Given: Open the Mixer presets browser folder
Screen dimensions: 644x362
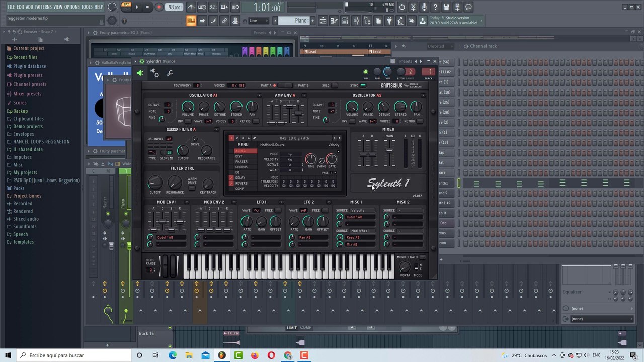Looking at the screenshot, I should (x=27, y=94).
